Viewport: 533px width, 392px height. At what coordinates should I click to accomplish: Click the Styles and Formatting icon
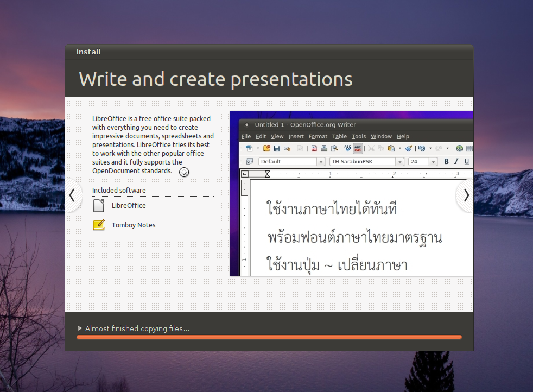coord(250,161)
